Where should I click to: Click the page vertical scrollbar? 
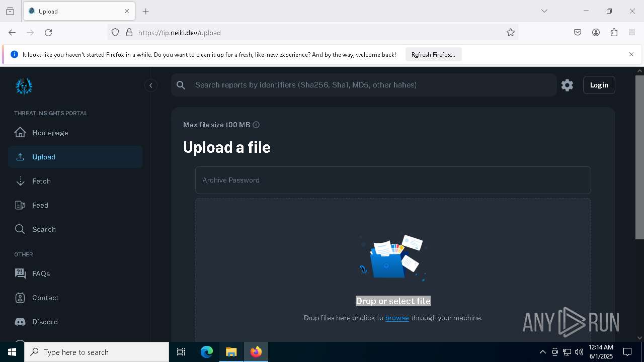(639, 157)
